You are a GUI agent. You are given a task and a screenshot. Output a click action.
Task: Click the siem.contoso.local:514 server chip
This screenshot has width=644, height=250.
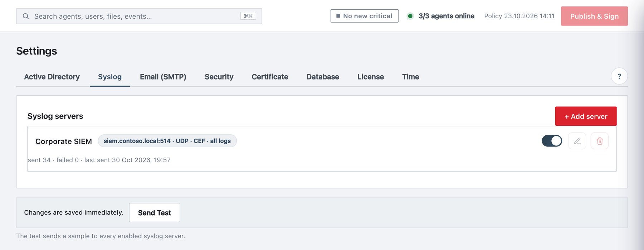[167, 141]
